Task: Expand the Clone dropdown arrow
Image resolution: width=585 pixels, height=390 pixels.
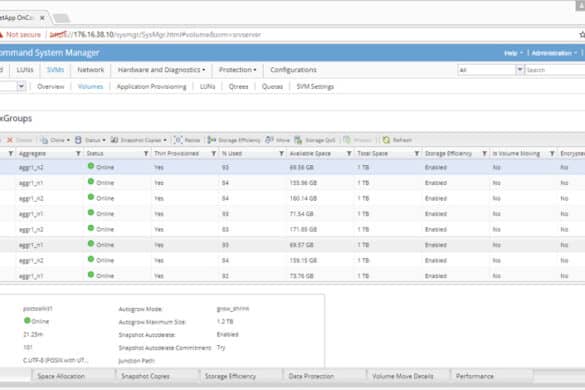Action: click(68, 140)
